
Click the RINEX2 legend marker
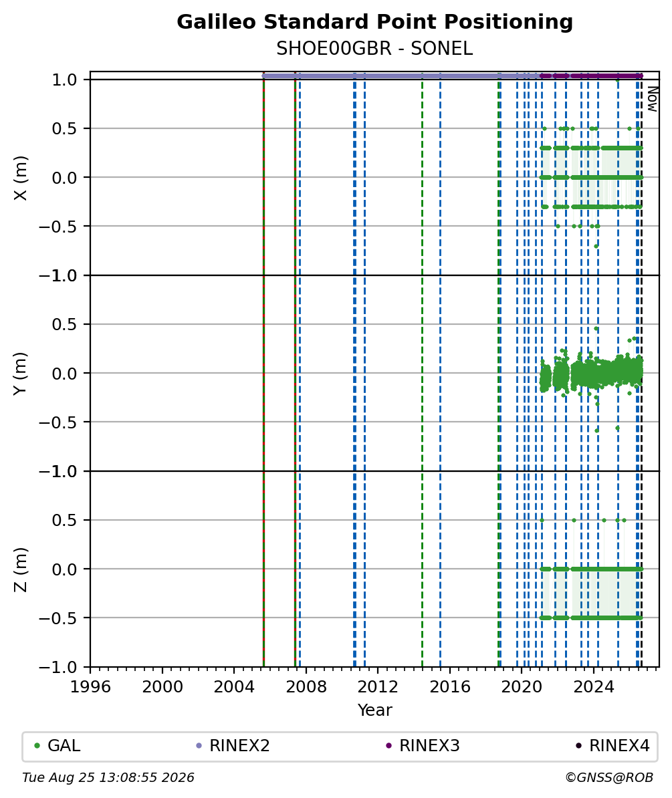pos(199,746)
